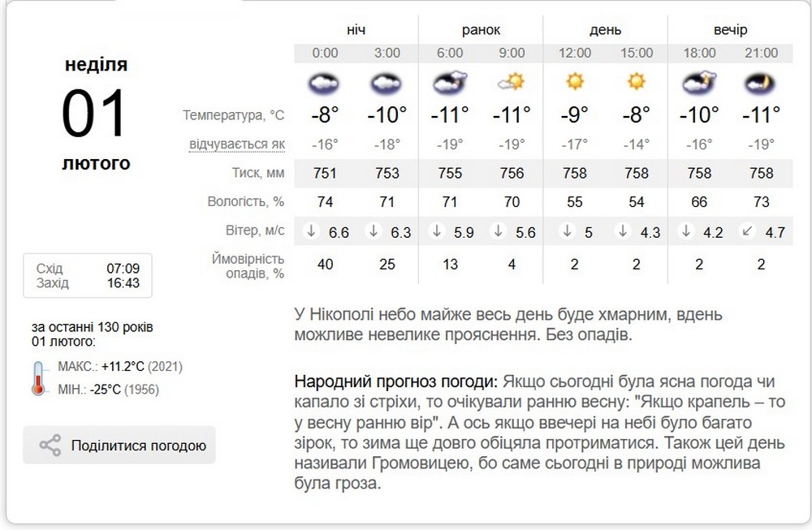Switch to the день tab
Screen dimensions: 812x530
click(605, 29)
